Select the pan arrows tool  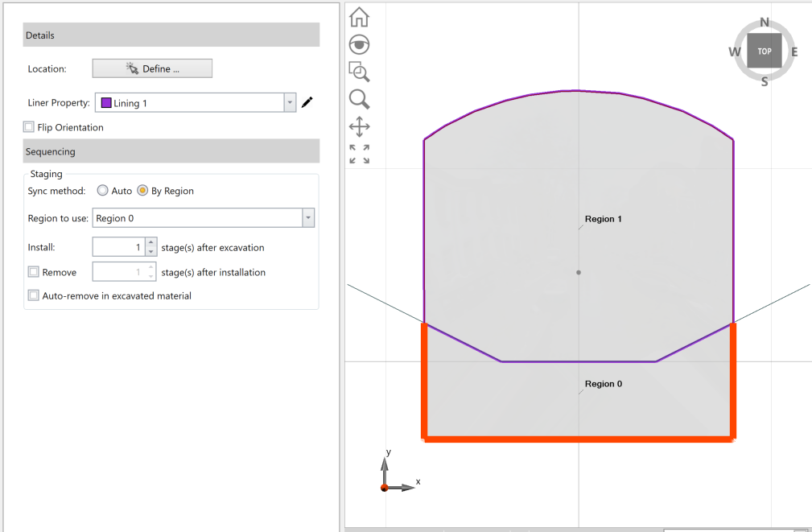tap(359, 126)
